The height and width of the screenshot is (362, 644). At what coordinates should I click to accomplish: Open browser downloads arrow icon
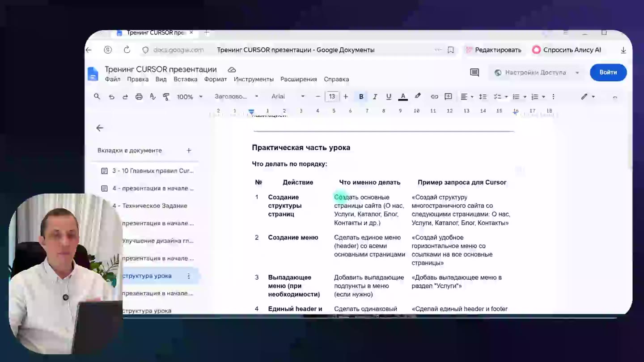tap(623, 50)
